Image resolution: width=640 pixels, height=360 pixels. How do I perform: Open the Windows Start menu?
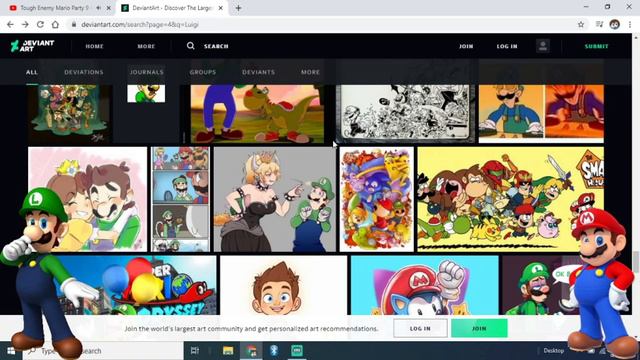(x=11, y=351)
